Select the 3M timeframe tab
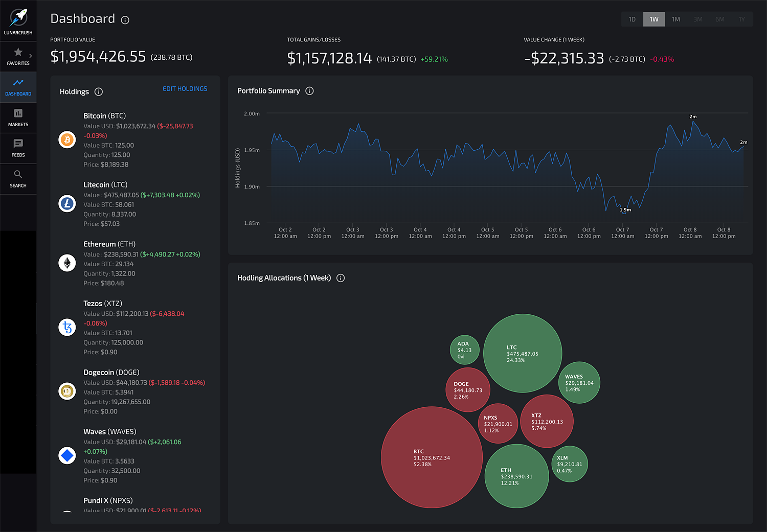 698,19
